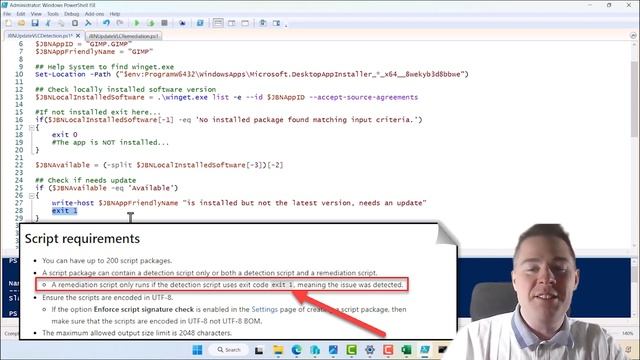
Task: Collapse the code block at line 26
Action: (31, 196)
